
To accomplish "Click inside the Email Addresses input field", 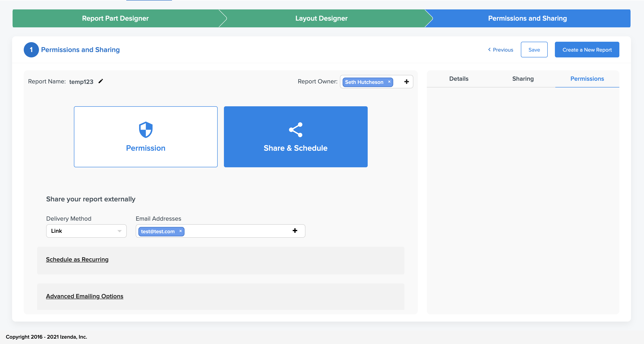I will 238,231.
